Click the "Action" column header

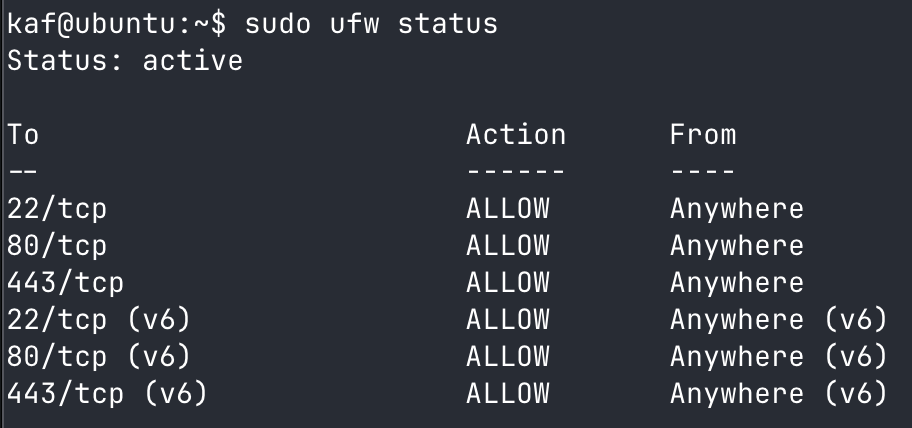(x=515, y=134)
